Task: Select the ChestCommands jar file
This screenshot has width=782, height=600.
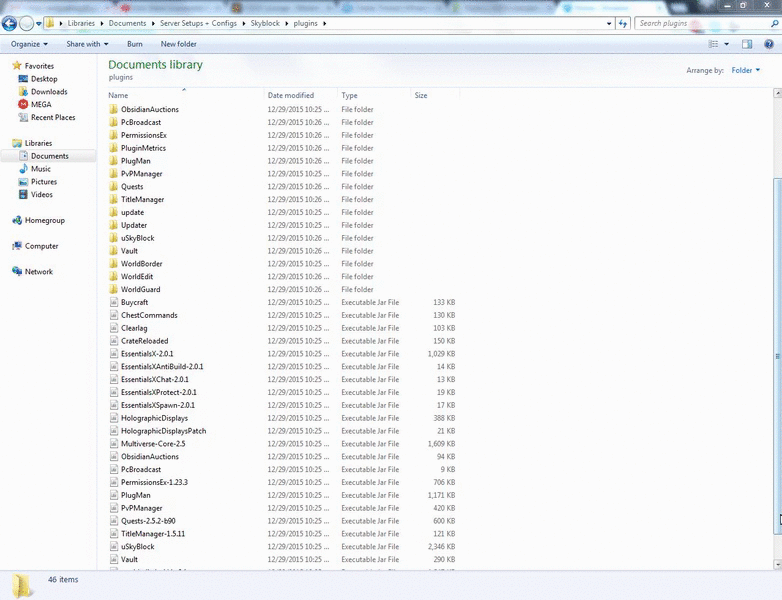Action: 149,315
